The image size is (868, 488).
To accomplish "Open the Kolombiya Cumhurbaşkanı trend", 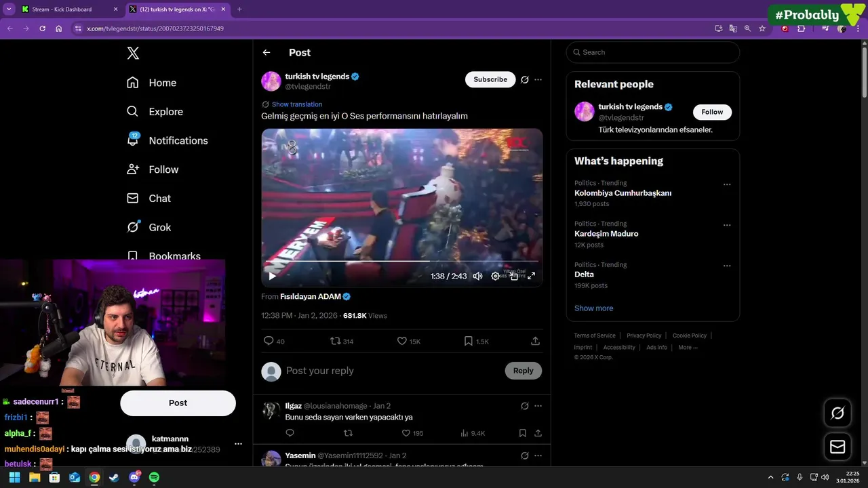I will coord(623,193).
